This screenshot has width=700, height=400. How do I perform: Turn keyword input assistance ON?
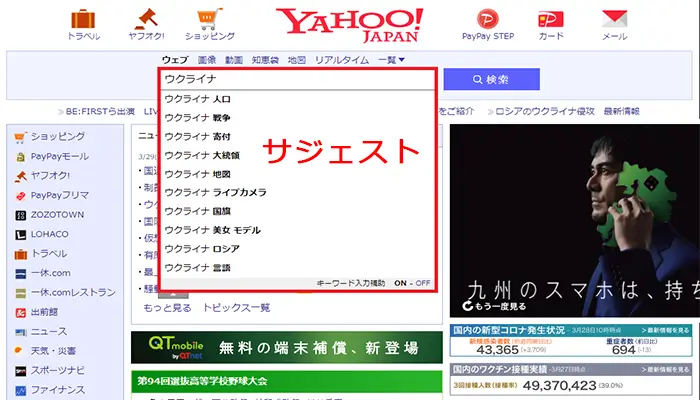tap(400, 283)
